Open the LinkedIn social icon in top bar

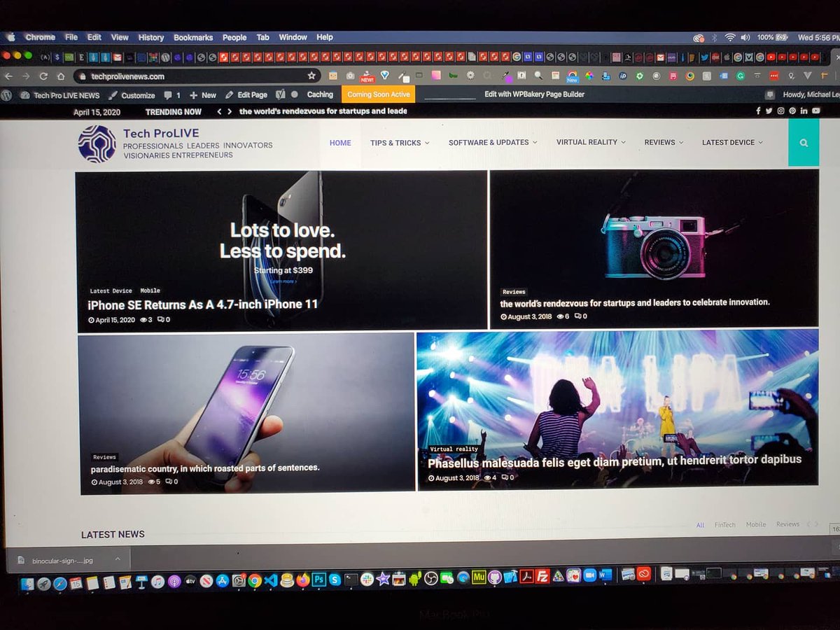click(804, 111)
